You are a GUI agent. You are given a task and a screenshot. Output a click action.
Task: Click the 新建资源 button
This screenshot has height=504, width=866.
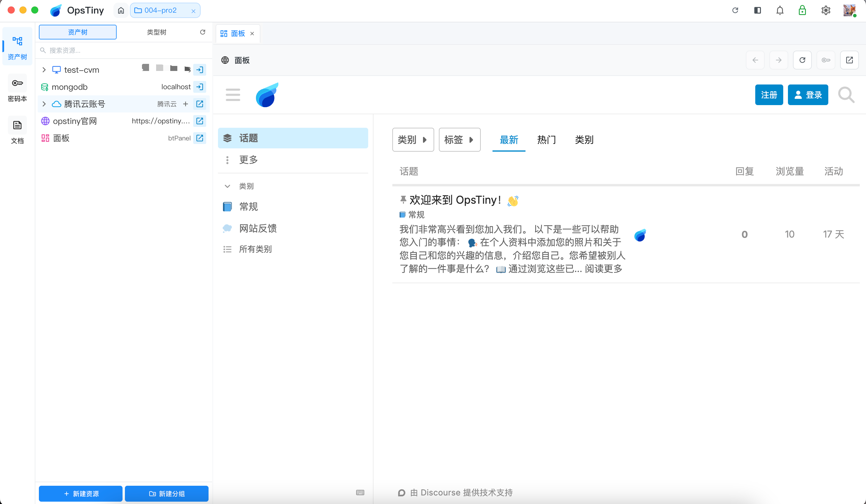[x=81, y=494]
